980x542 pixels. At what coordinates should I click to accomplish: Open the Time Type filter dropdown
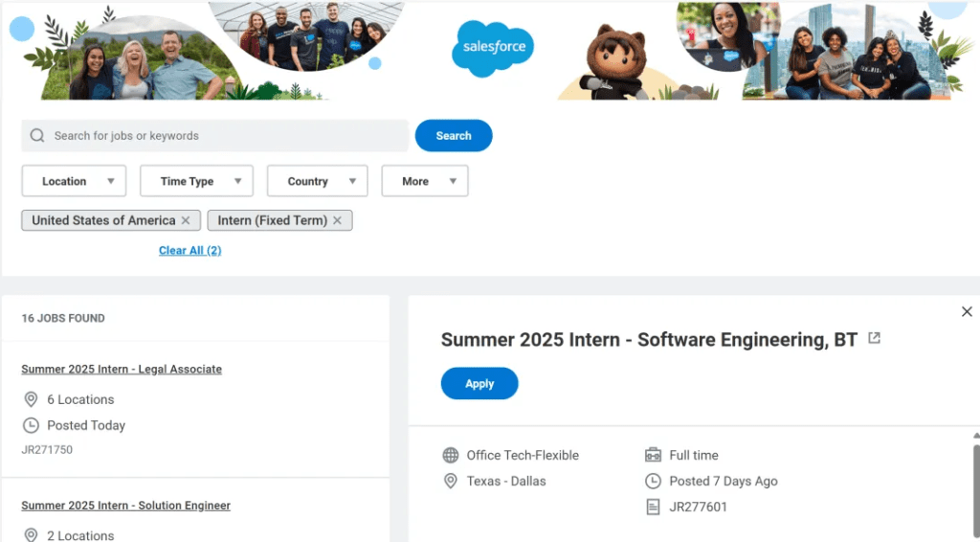coord(196,181)
